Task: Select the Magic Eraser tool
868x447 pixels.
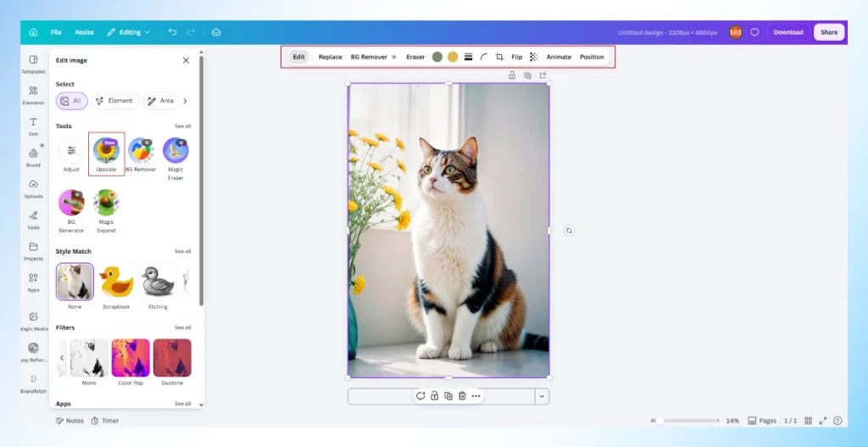Action: [175, 159]
